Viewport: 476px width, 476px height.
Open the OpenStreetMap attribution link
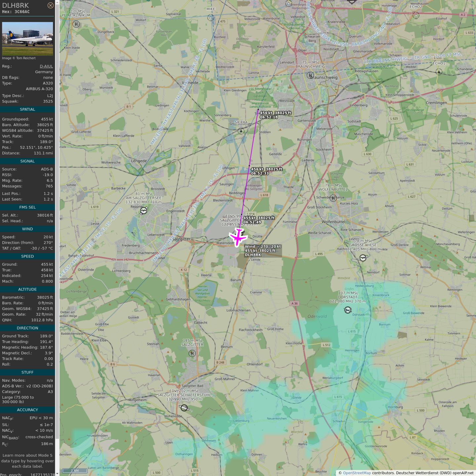coord(357,473)
